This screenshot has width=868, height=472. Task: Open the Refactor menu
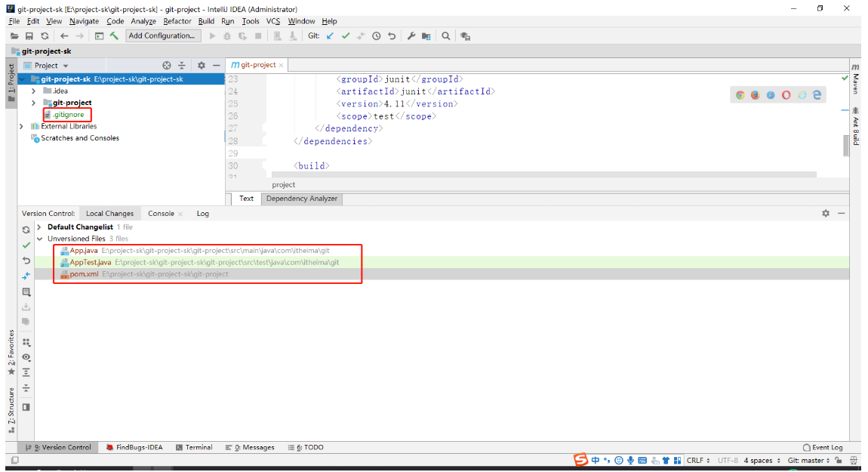(x=177, y=21)
